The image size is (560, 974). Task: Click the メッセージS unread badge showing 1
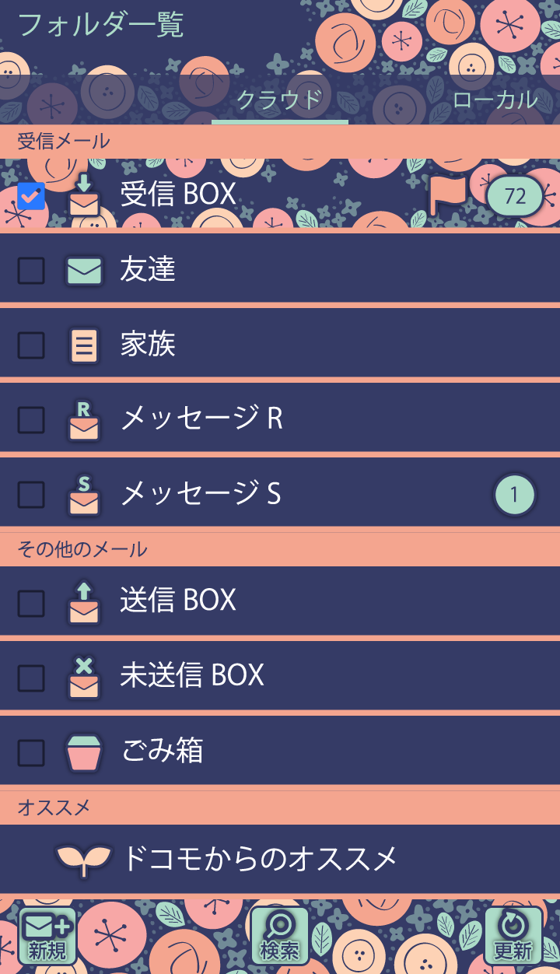pos(514,495)
